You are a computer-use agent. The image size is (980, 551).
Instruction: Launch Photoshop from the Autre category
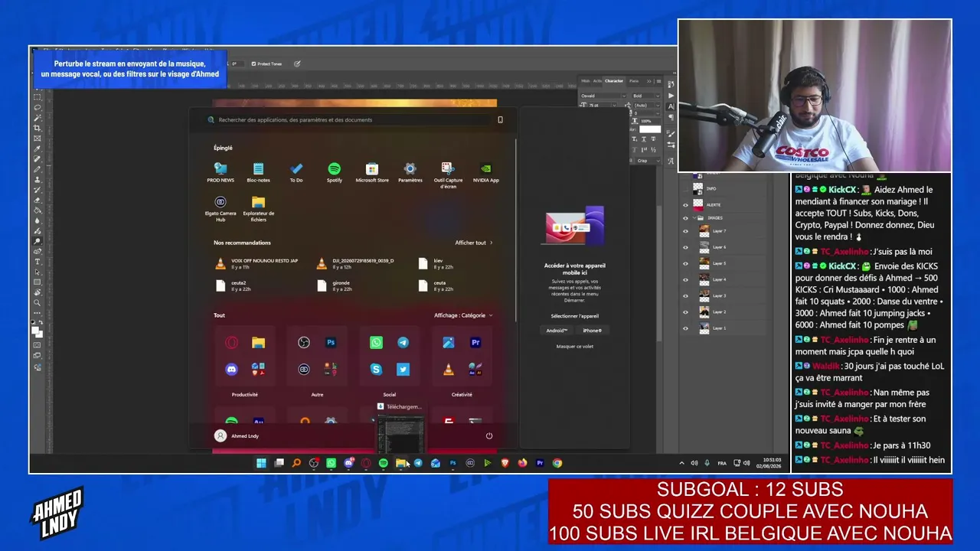pyautogui.click(x=331, y=343)
